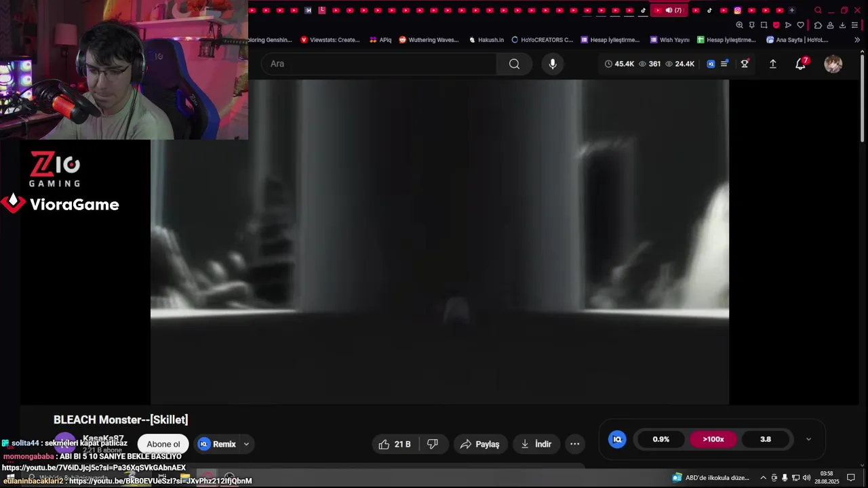Click the browser zoom magnifier icon

[739, 25]
